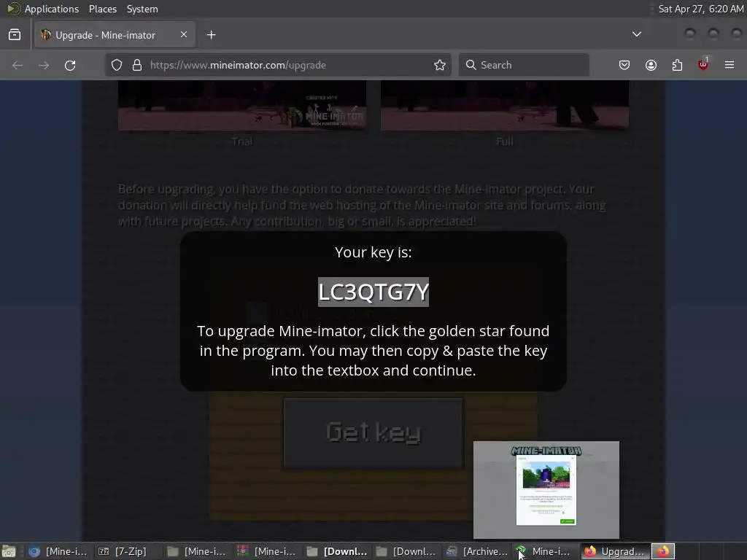The width and height of the screenshot is (747, 560).
Task: Select the highlighted key LC3QTG7Y
Action: (373, 292)
